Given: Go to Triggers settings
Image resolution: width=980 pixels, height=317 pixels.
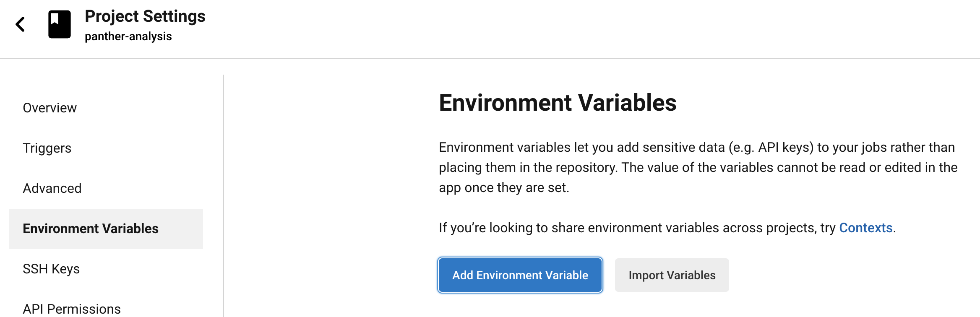Looking at the screenshot, I should point(47,148).
